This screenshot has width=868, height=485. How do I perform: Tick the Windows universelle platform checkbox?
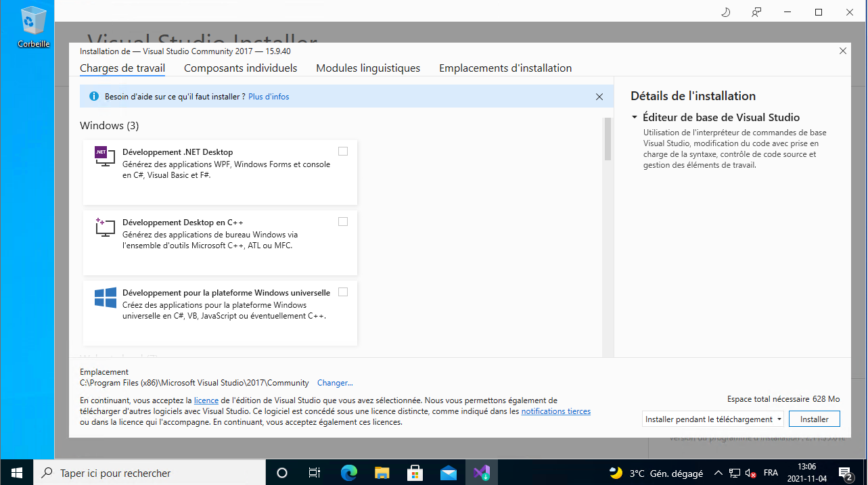(x=343, y=292)
